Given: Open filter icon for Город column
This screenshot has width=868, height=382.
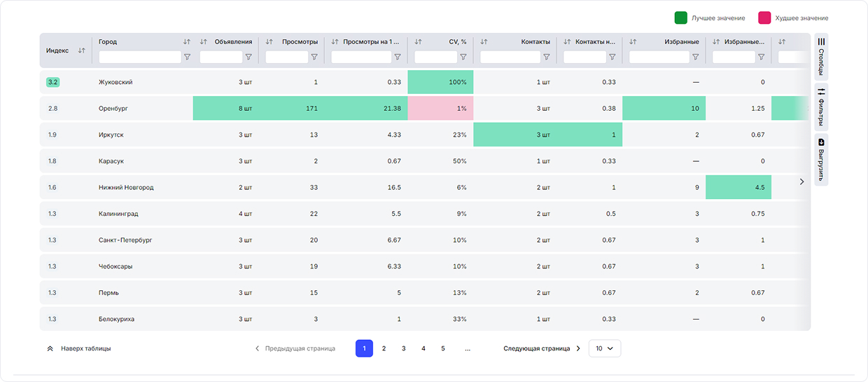Looking at the screenshot, I should 187,57.
